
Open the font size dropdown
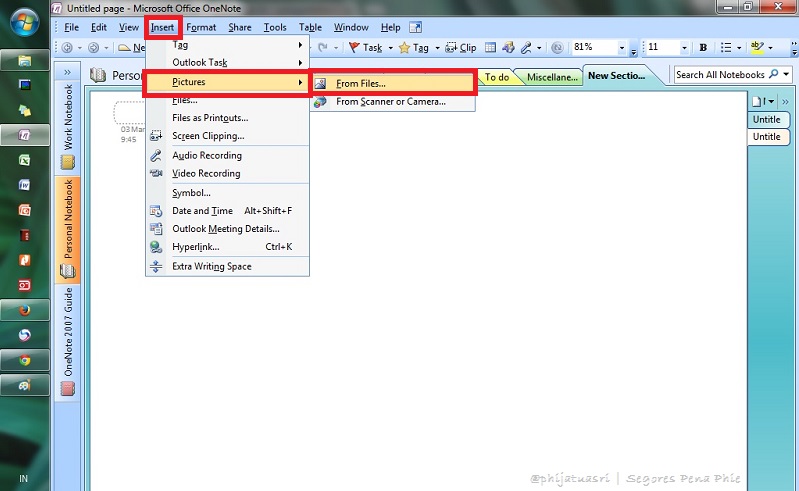click(x=684, y=48)
